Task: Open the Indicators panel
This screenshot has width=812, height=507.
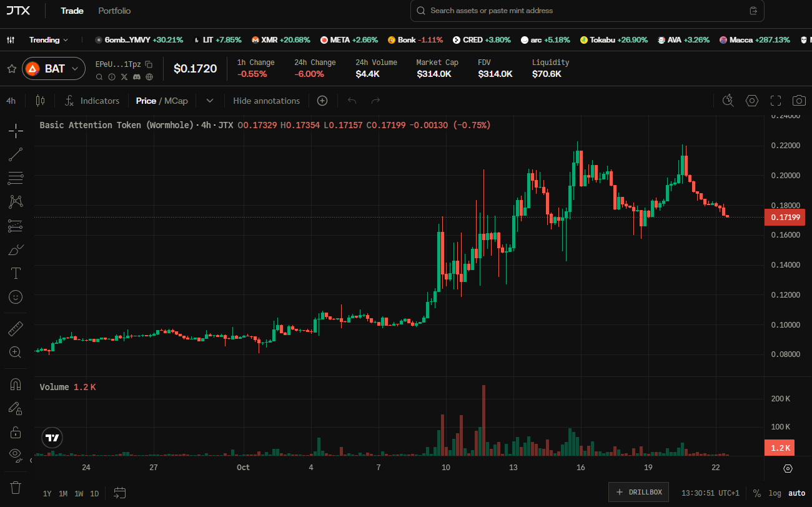Action: click(92, 101)
